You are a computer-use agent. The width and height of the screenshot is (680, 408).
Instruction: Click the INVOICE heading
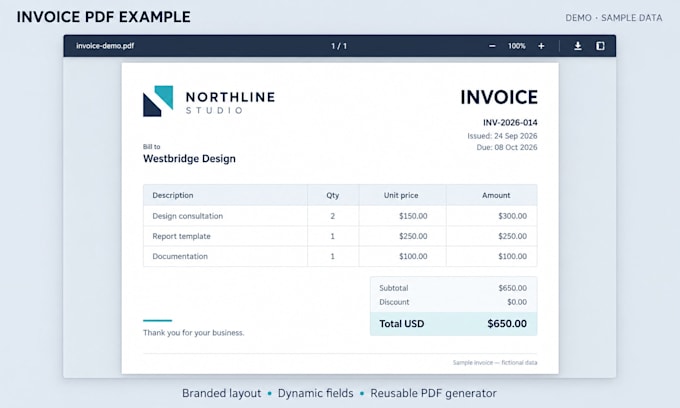click(x=499, y=97)
